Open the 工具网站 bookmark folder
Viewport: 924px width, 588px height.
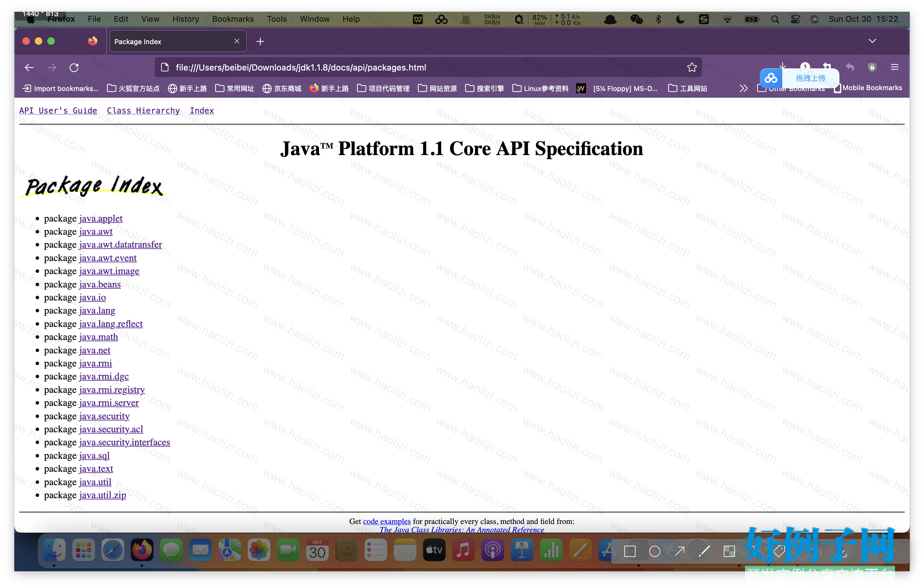(687, 89)
